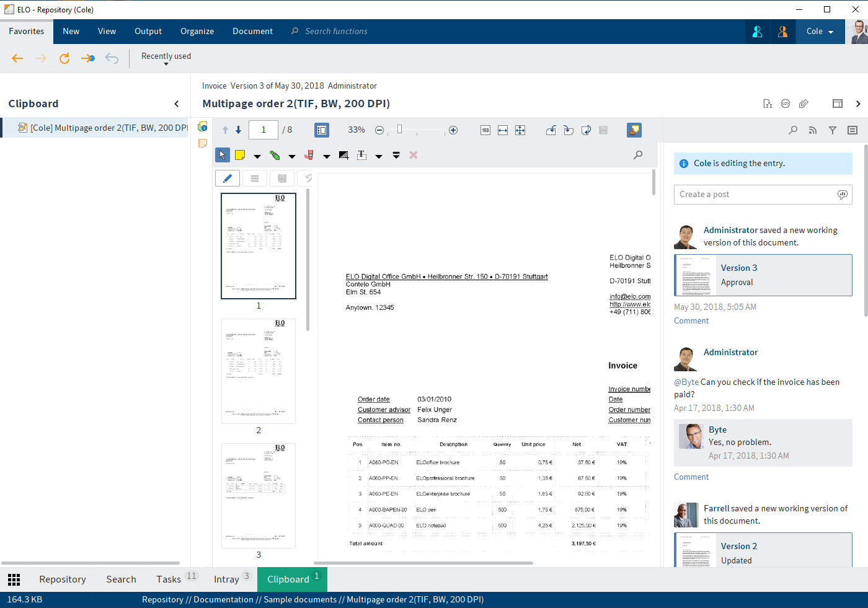This screenshot has height=608, width=868.
Task: Toggle the pencil edit mode button
Action: click(x=228, y=178)
